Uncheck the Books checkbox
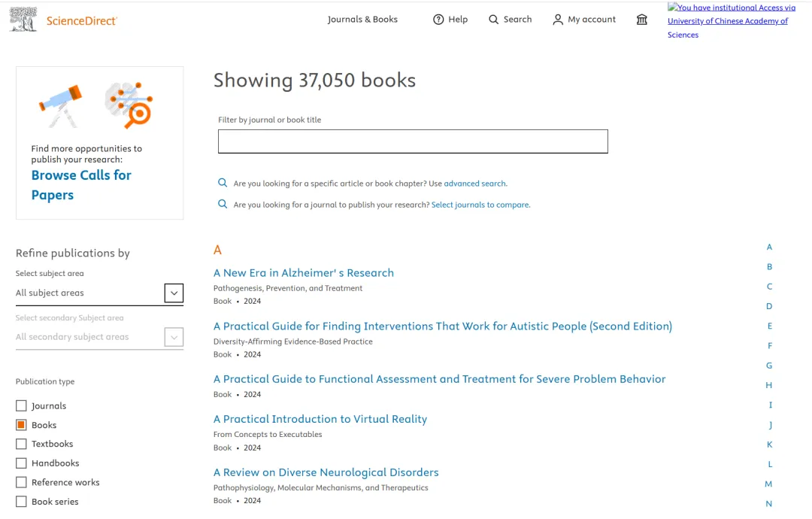Screen dimensions: 812x519 click(21, 425)
